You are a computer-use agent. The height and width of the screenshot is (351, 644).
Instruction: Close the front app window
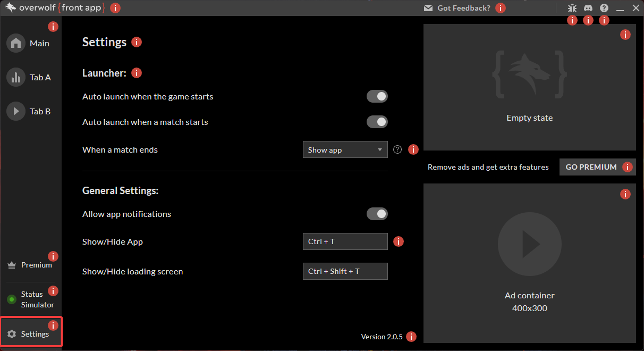pos(636,8)
